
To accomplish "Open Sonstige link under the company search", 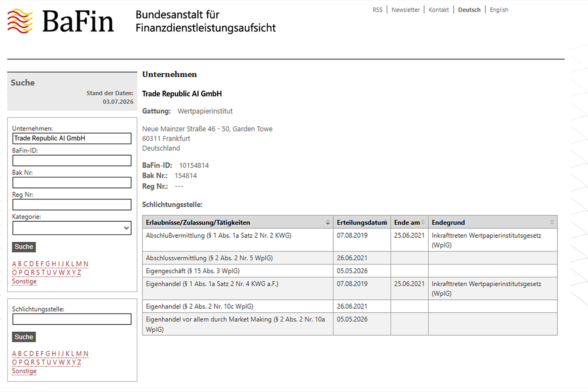I will (24, 281).
